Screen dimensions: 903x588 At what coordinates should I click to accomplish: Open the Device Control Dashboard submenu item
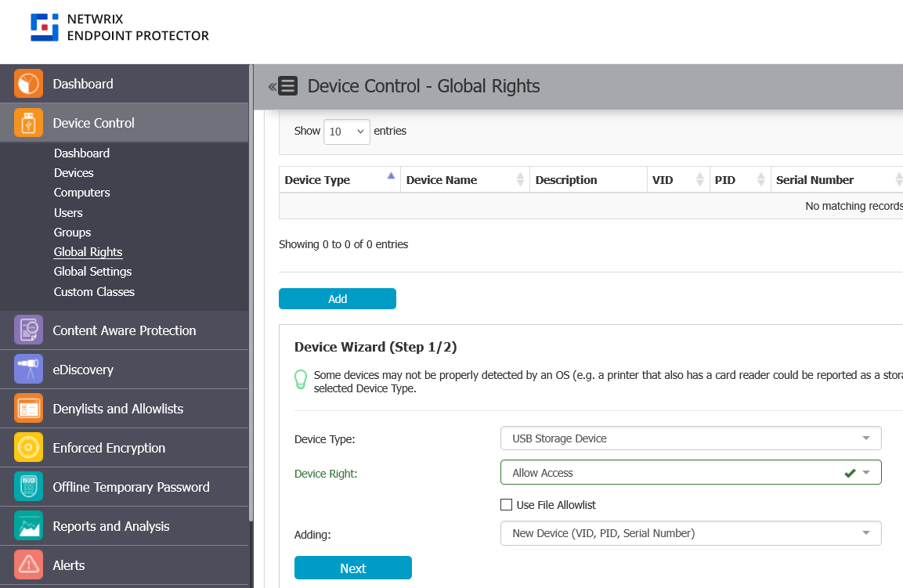coord(81,153)
